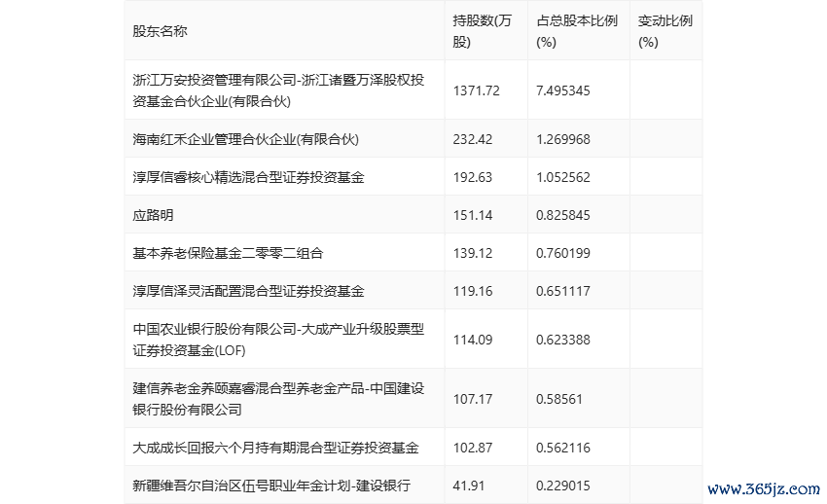Click the percentage 1.269968
This screenshot has width=827, height=504.
(x=562, y=139)
